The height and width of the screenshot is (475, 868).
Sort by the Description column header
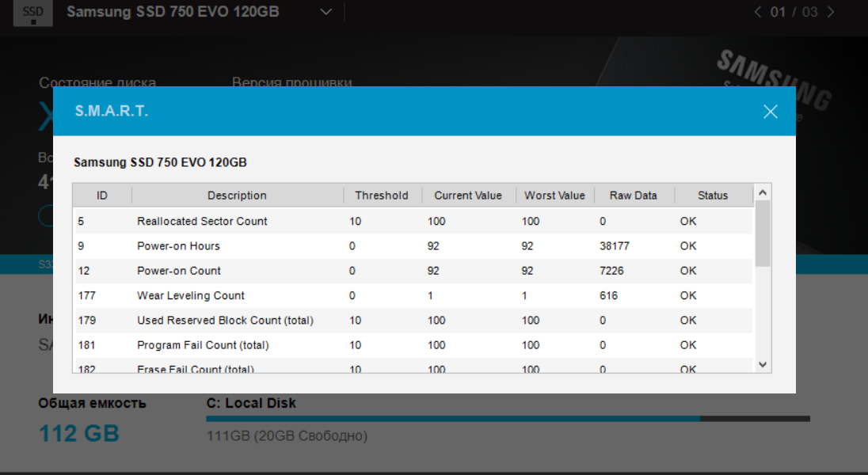pyautogui.click(x=237, y=196)
